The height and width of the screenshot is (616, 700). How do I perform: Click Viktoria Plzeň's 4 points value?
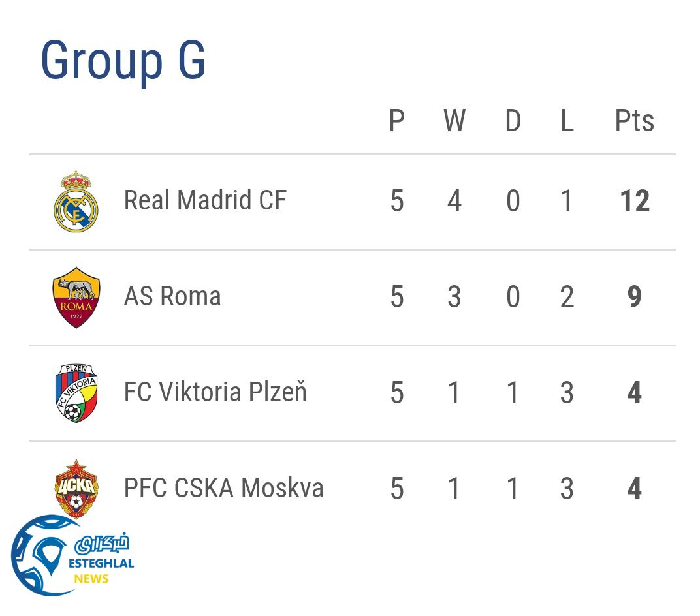click(634, 393)
